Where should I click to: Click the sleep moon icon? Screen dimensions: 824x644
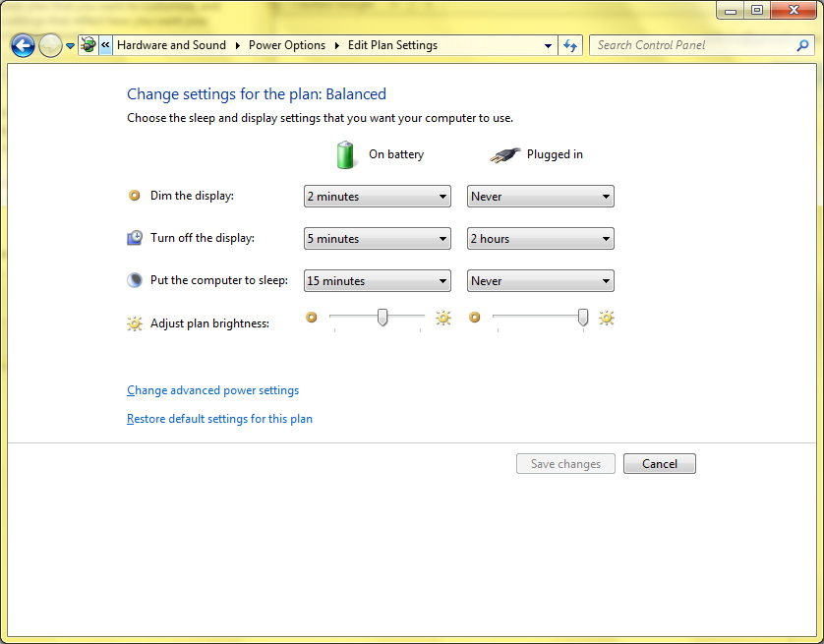tap(135, 280)
